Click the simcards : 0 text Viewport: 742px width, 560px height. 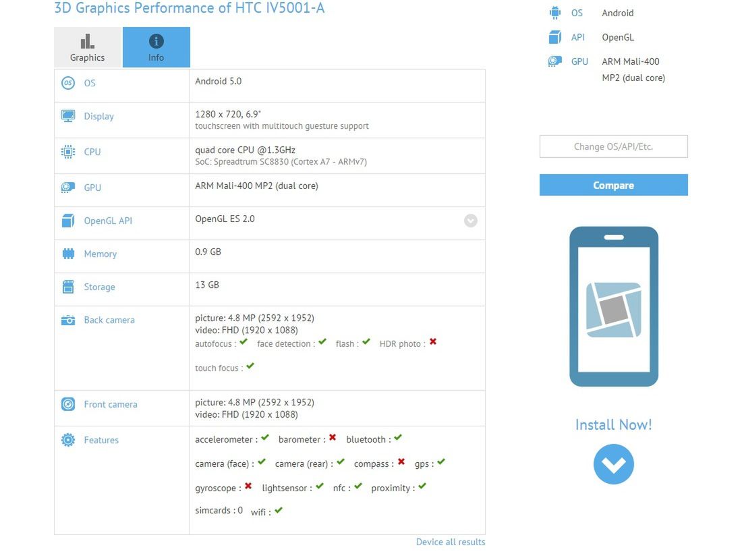[x=219, y=510]
